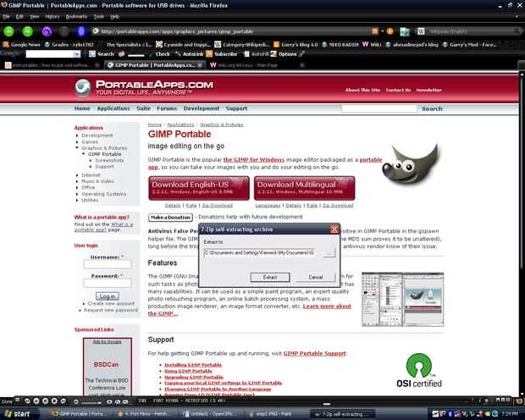Click the purple Reload page button
Screen dimensions: 525x420
[47, 31]
